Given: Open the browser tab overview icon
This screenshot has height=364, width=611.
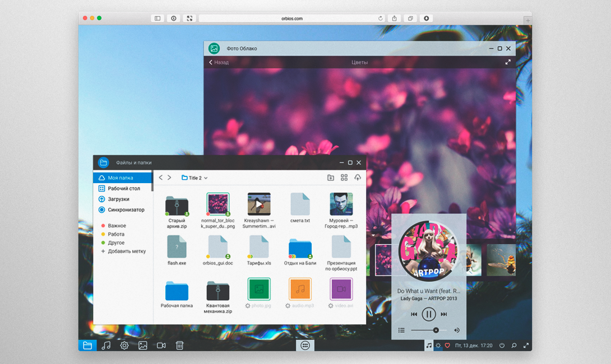Looking at the screenshot, I should 410,18.
